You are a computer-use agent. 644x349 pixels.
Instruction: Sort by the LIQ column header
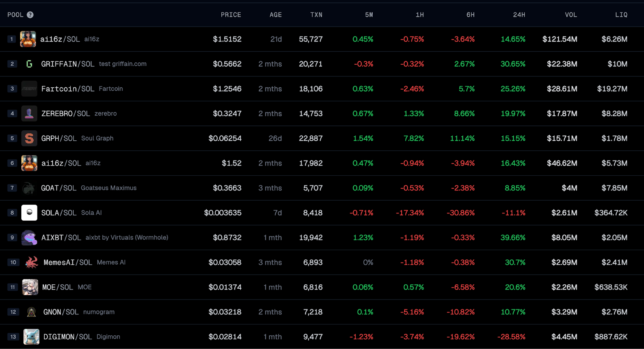coord(621,15)
